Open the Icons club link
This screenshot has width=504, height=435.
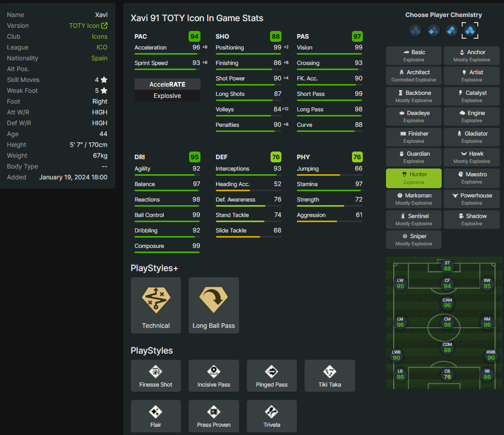pos(99,36)
